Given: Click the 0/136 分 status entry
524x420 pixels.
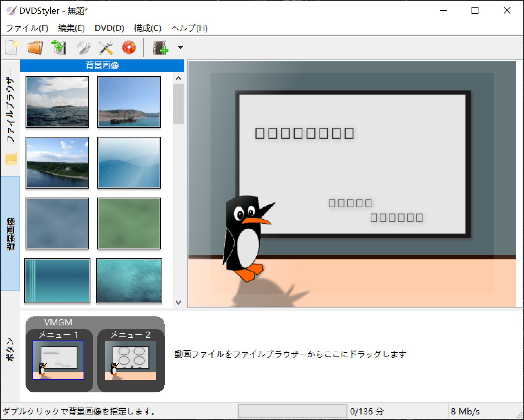Looking at the screenshot, I should coord(367,411).
